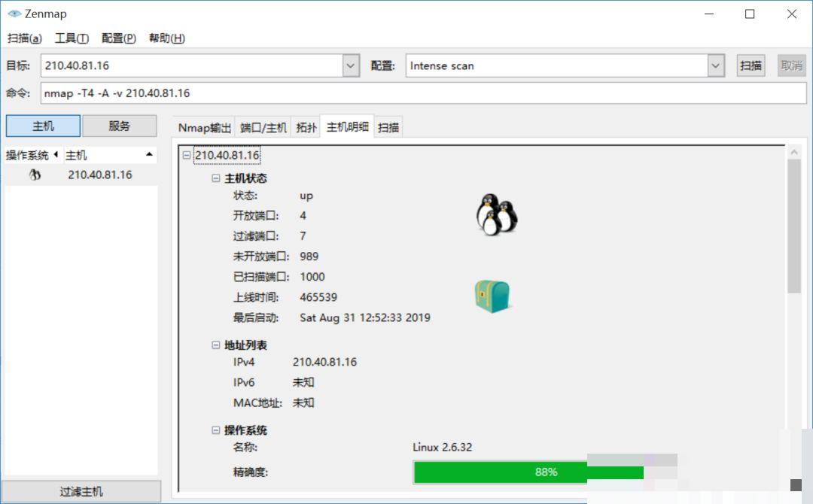Collapse the 地址列表 section
Screen dimensions: 813x504
[216, 345]
